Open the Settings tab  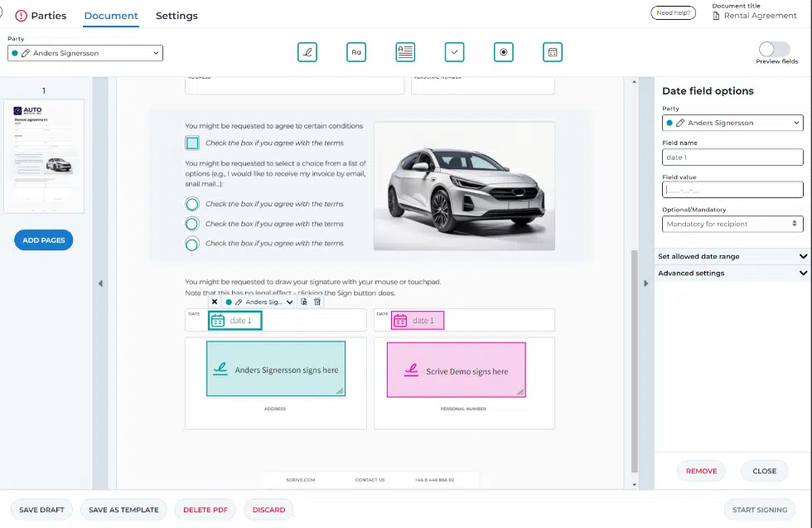(176, 16)
